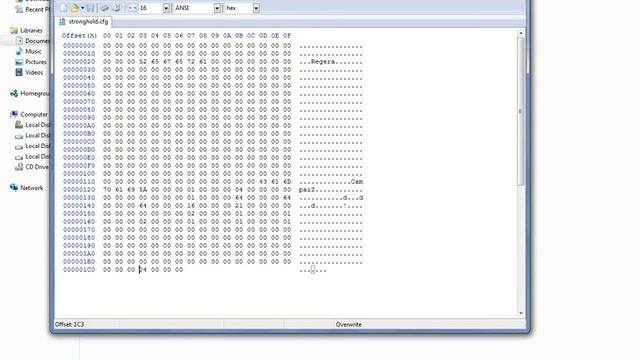Click hex byte 52 in row 00000020
640x360 pixels.
point(143,62)
